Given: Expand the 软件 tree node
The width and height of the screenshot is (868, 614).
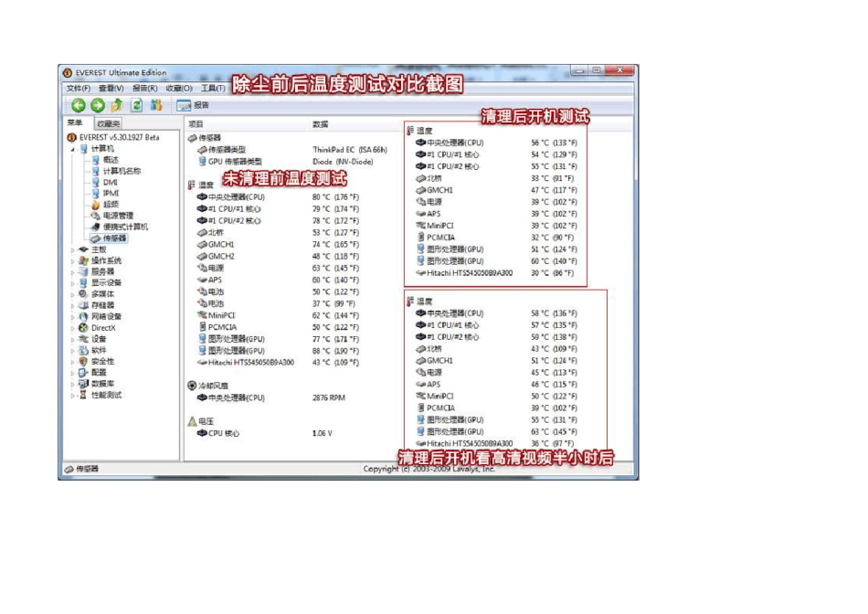Looking at the screenshot, I should point(72,351).
